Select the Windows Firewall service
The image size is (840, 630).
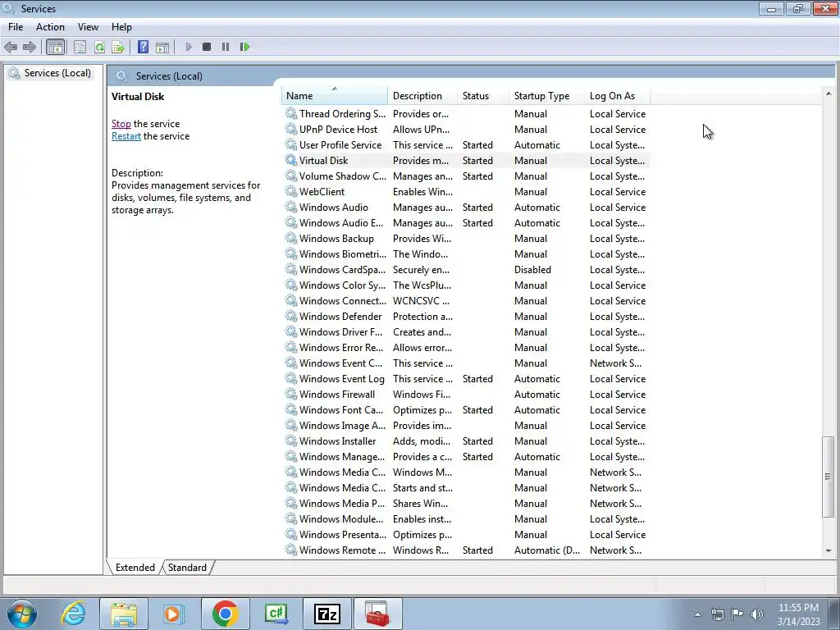[x=466, y=395]
